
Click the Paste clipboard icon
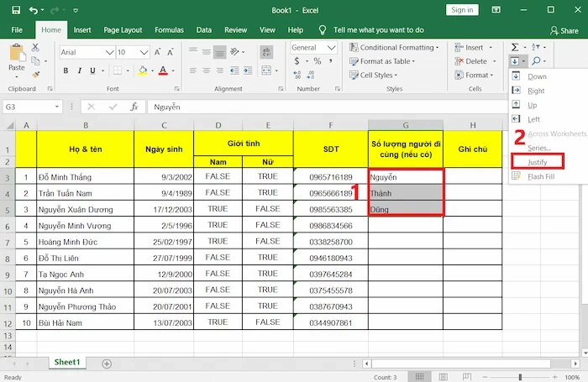[18, 53]
